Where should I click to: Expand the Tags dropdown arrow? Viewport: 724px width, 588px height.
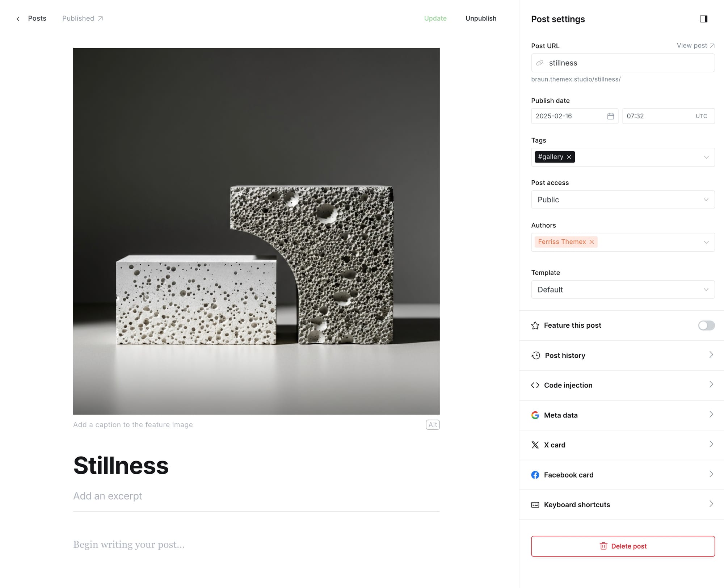click(x=706, y=157)
